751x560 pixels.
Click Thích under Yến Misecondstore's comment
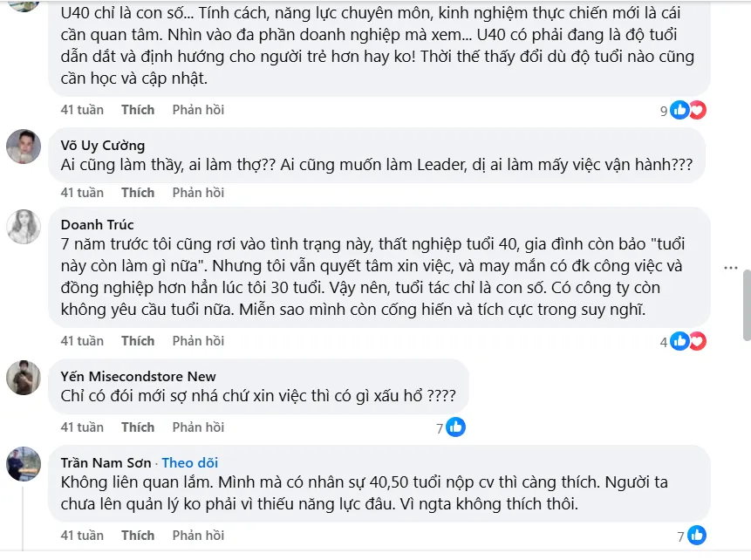[138, 427]
